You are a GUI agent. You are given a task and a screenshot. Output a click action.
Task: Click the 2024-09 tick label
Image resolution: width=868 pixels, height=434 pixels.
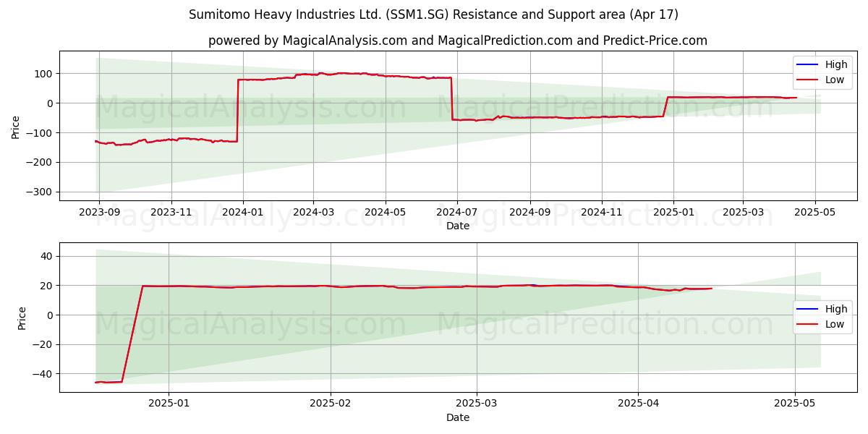[x=530, y=213]
